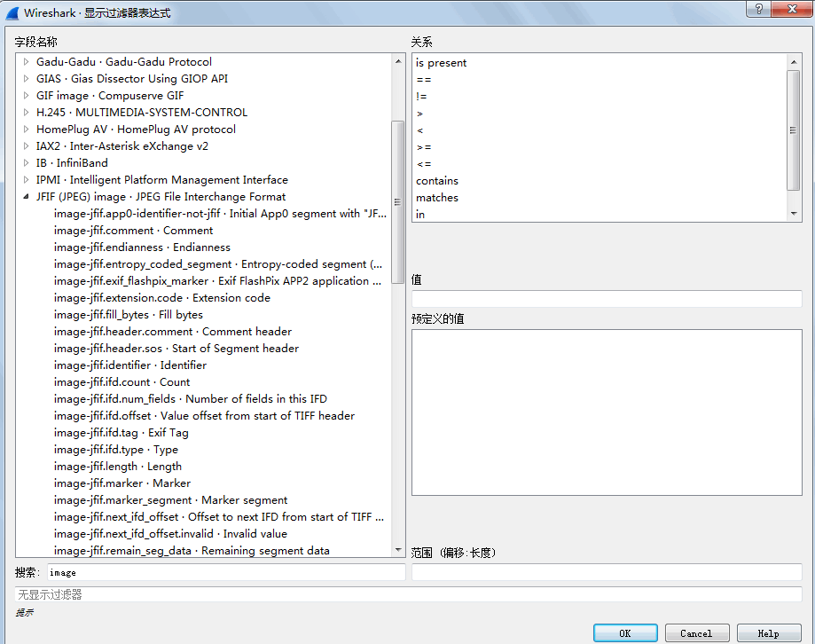Select the image-jfif.comment field

pyautogui.click(x=133, y=231)
